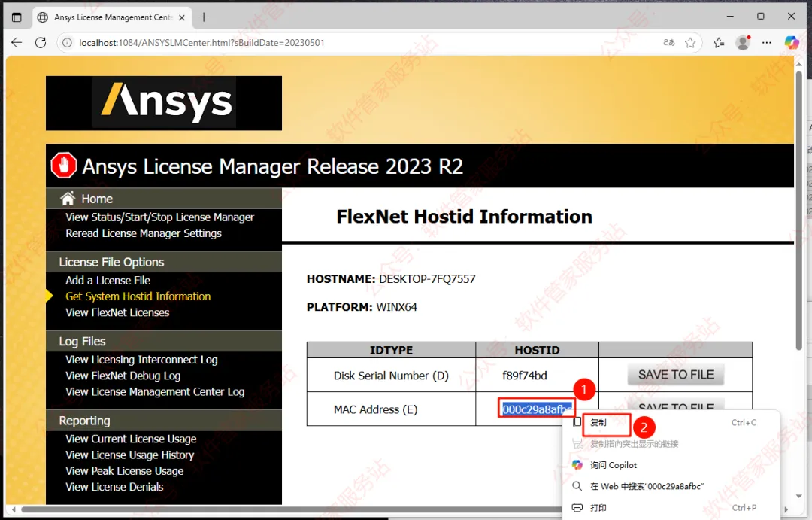Close the Ansys License Management tab
Viewport: 812px width, 520px height.
pyautogui.click(x=182, y=17)
